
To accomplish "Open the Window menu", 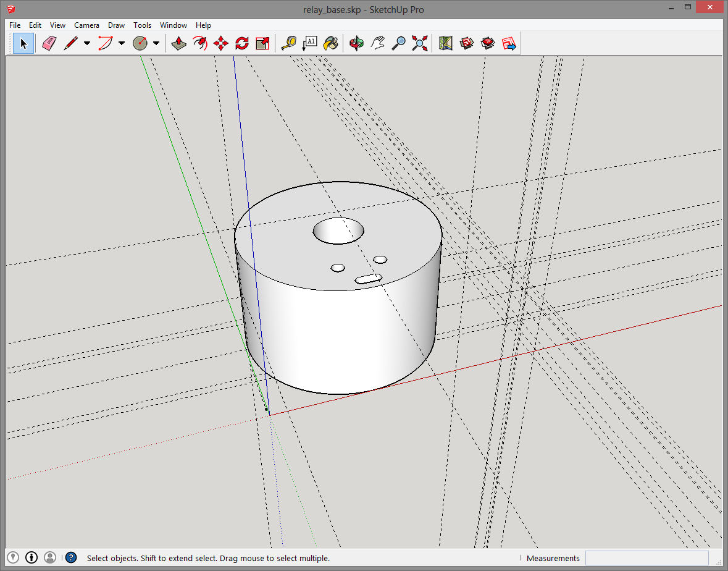I will [174, 25].
